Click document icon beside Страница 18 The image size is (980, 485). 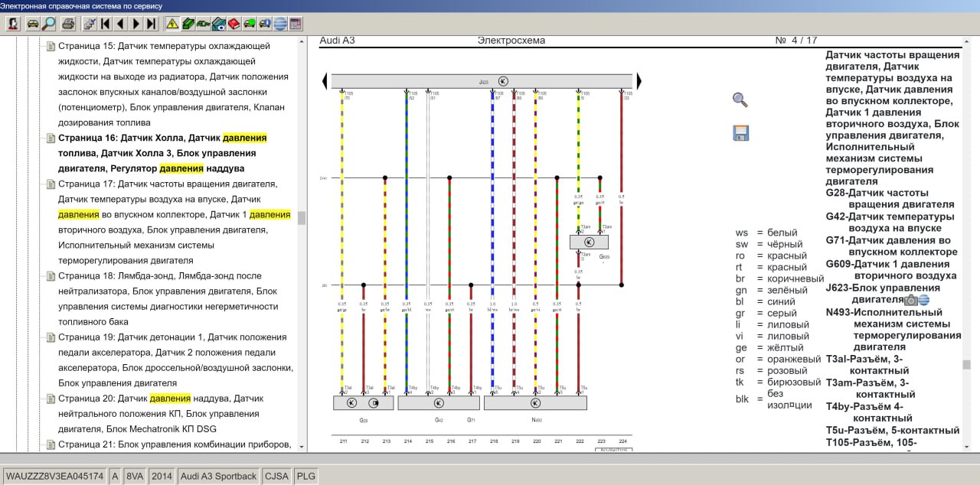tap(51, 276)
